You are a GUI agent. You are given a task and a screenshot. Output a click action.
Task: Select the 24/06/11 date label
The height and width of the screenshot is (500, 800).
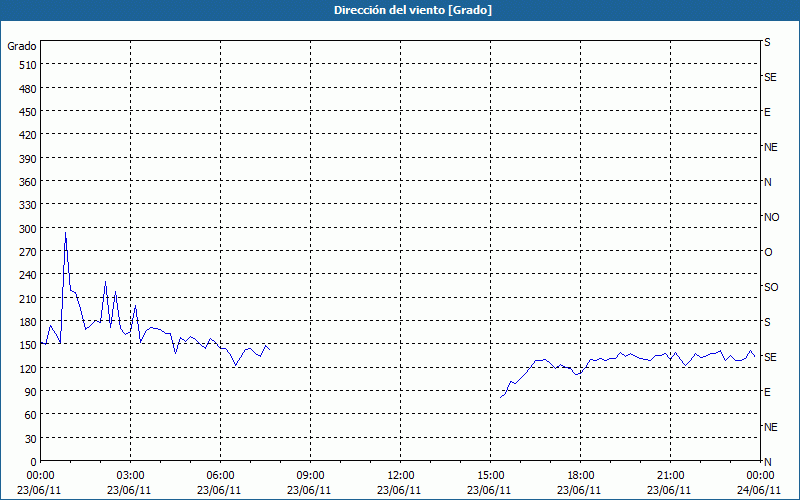click(760, 490)
